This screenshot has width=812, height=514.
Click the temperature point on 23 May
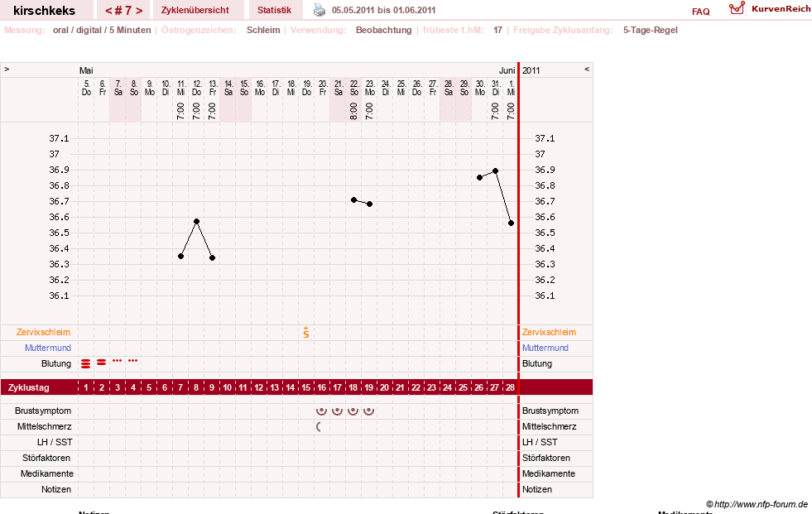pyautogui.click(x=370, y=204)
